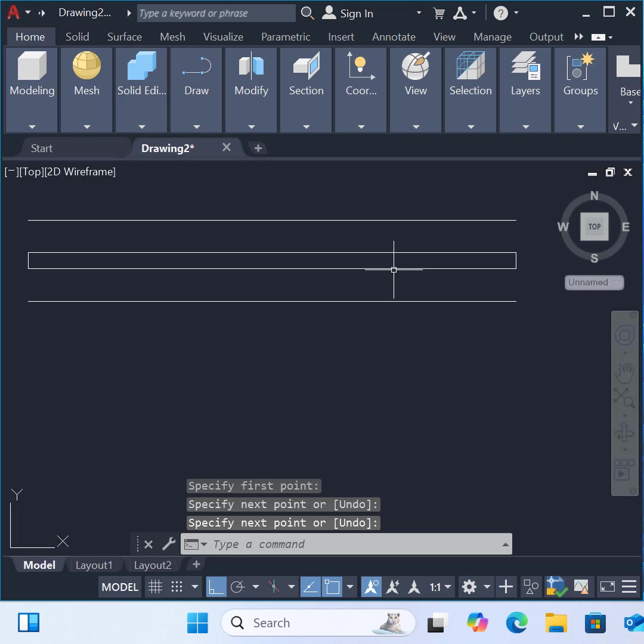Toggle drawing grid display

click(155, 587)
